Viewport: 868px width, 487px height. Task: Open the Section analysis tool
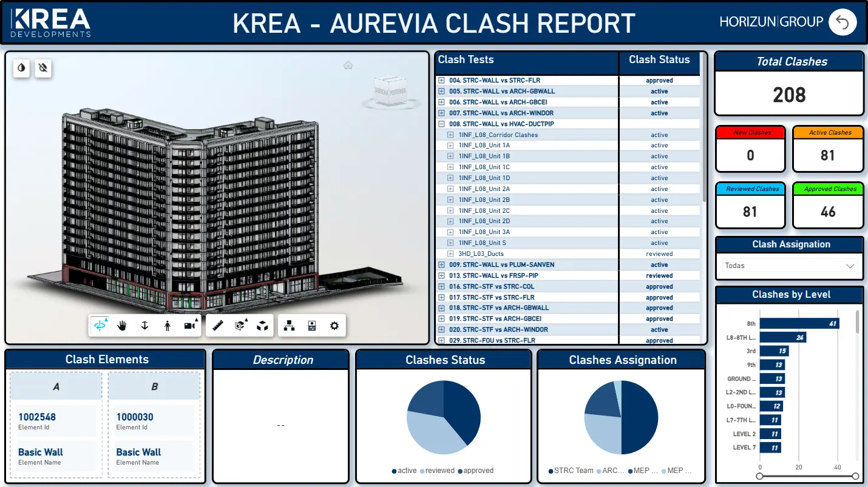tap(240, 326)
